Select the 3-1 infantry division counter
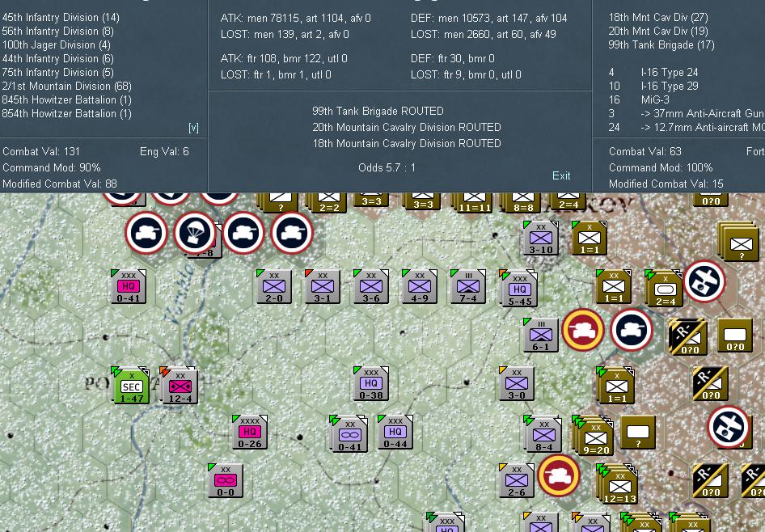The image size is (765, 532). coord(323,286)
